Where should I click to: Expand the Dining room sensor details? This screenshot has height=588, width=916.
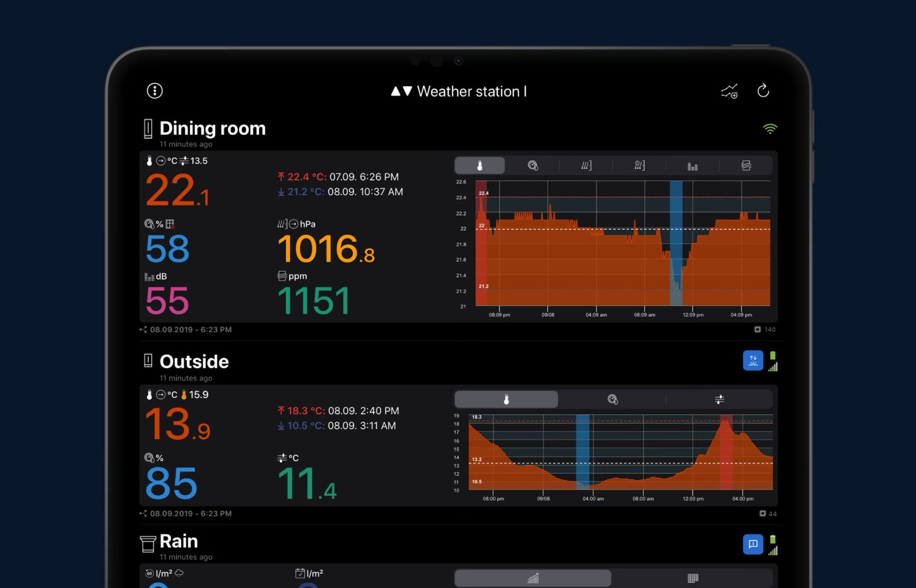pos(212,129)
